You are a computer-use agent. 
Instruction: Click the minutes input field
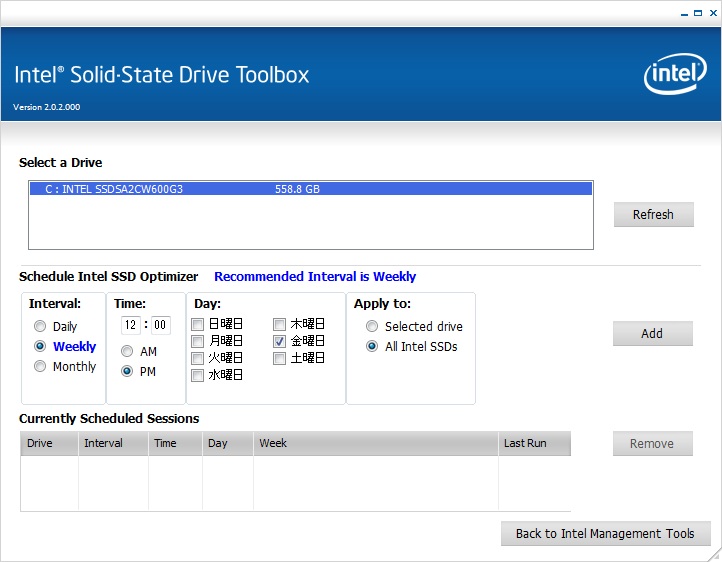160,324
